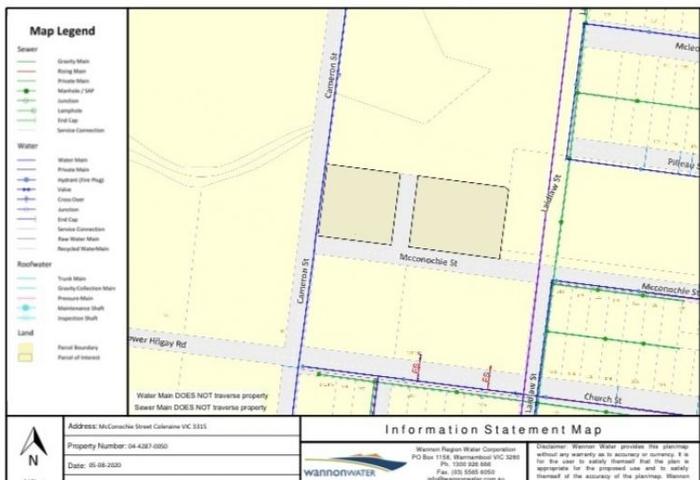Screen dimensions: 700x480
Task: Click the Water Main line symbol
Action: tap(26, 160)
